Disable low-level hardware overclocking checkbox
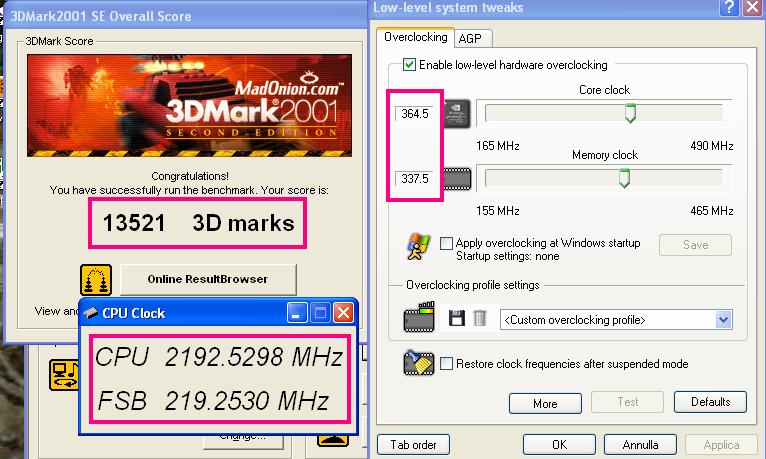The image size is (766, 459). click(x=409, y=64)
